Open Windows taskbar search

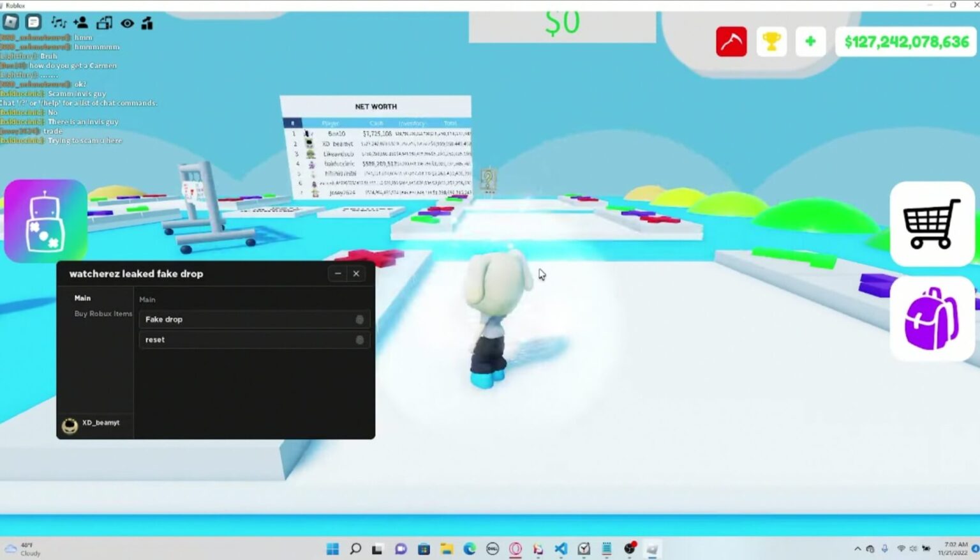point(355,549)
